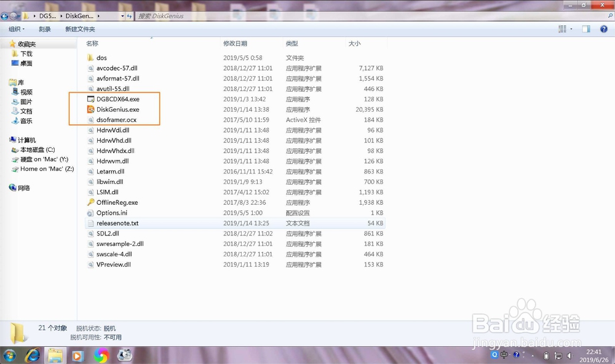Select the SDL2.dll file name
Screen dimensions: 615x364
coord(108,234)
